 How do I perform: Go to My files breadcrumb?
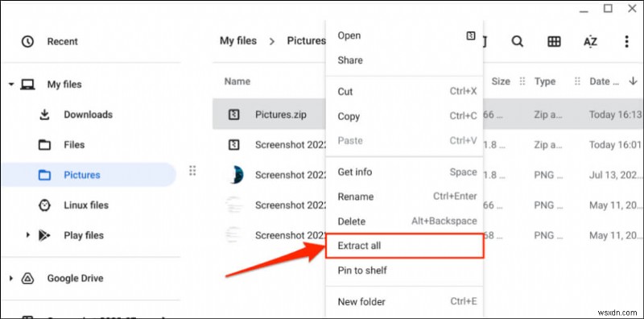pos(238,41)
